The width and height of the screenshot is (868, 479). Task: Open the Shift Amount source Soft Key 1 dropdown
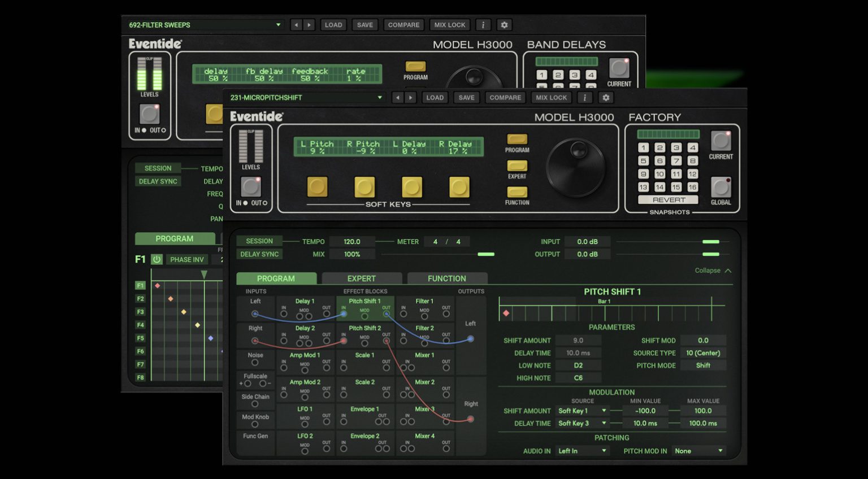tap(582, 411)
